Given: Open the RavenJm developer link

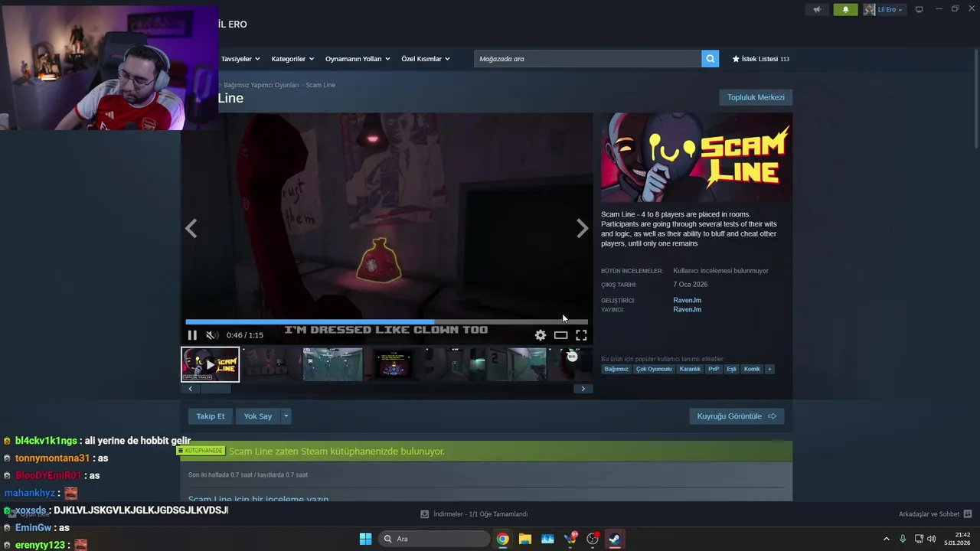Looking at the screenshot, I should (687, 300).
